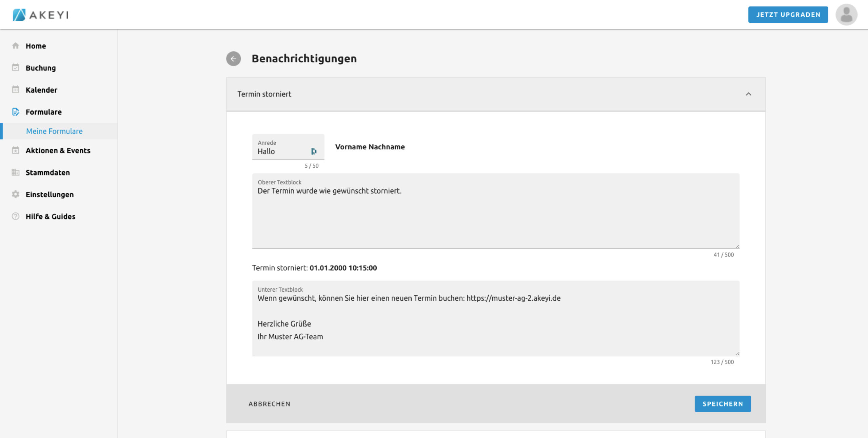868x438 pixels.
Task: Click the Home house icon
Action: click(x=16, y=46)
